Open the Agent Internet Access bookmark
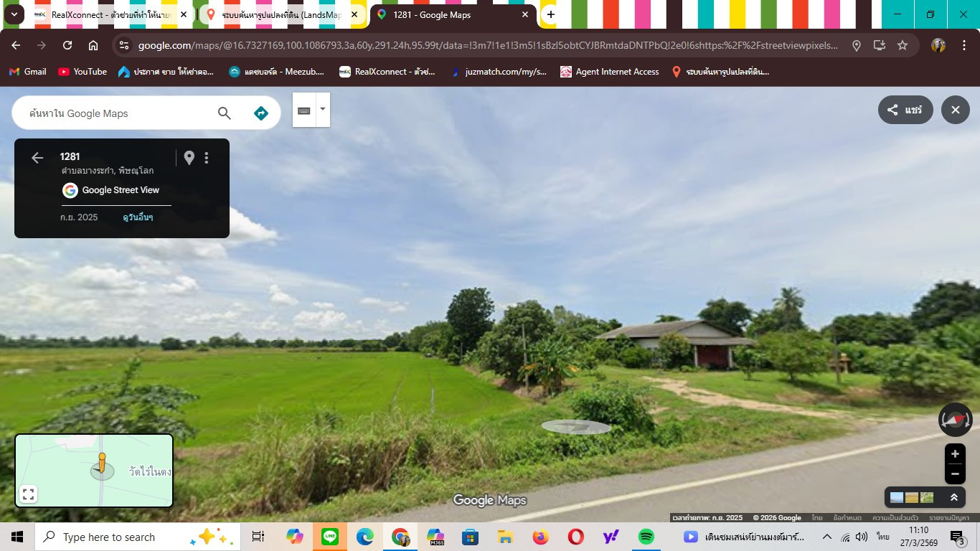This screenshot has width=980, height=551. pos(610,72)
